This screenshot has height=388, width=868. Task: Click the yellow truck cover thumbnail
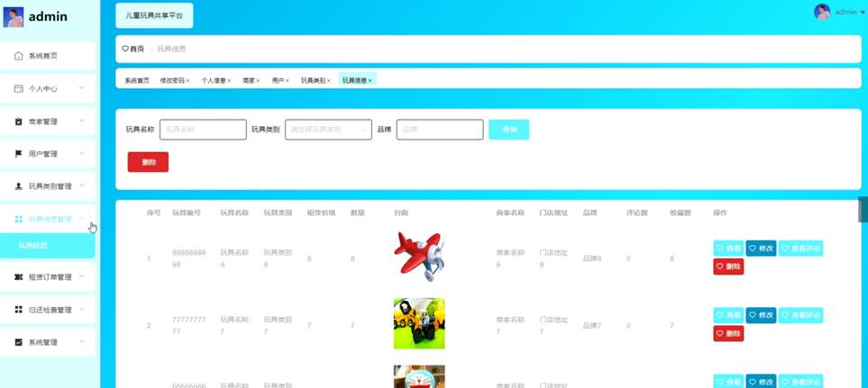(419, 323)
